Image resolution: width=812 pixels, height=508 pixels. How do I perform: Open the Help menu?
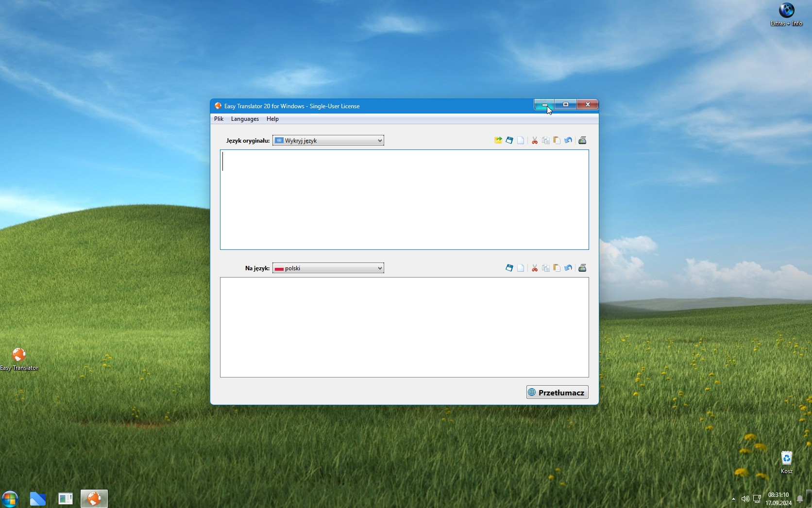pyautogui.click(x=272, y=119)
